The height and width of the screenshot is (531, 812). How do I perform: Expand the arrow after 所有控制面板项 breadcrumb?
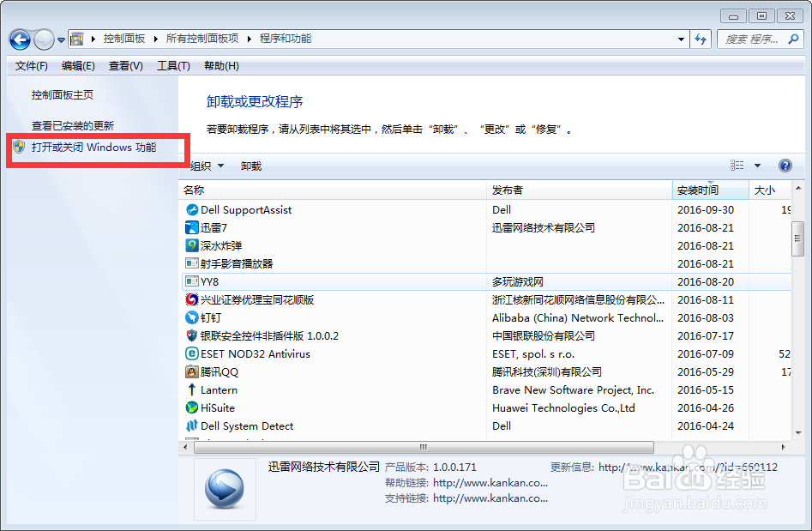coord(250,39)
